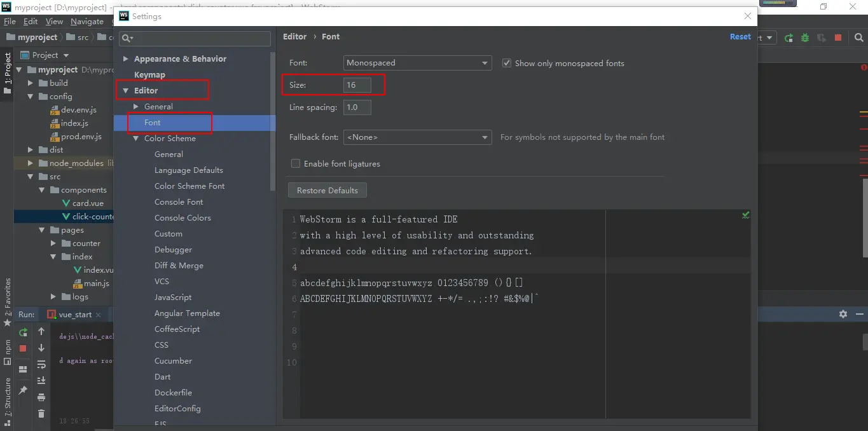Click the Line spacing input field
This screenshot has height=431, width=868.
tap(357, 107)
